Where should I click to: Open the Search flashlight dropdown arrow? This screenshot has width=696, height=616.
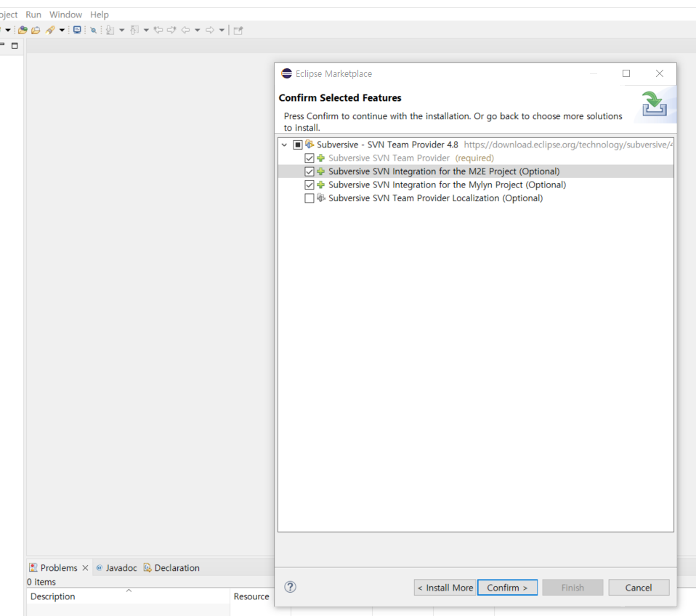[x=62, y=31]
